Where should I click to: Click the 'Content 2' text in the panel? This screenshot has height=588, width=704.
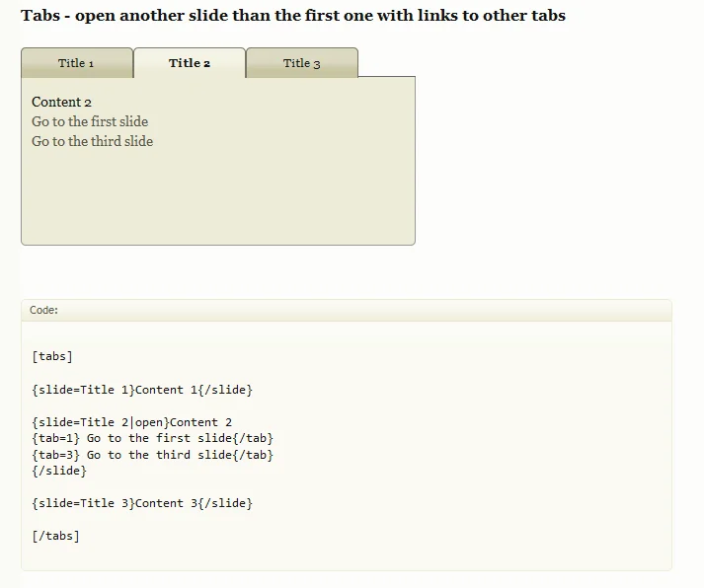pos(61,103)
